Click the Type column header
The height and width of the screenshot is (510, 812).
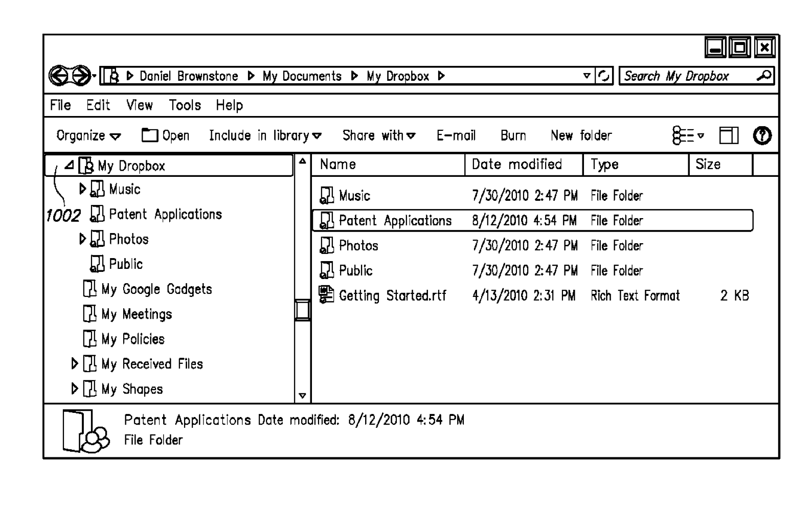click(x=636, y=165)
